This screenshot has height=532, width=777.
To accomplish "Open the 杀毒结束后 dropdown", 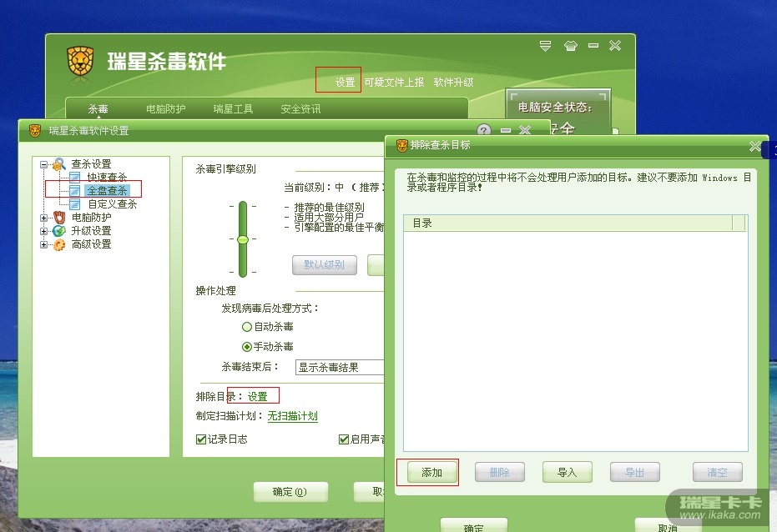I will pyautogui.click(x=340, y=367).
